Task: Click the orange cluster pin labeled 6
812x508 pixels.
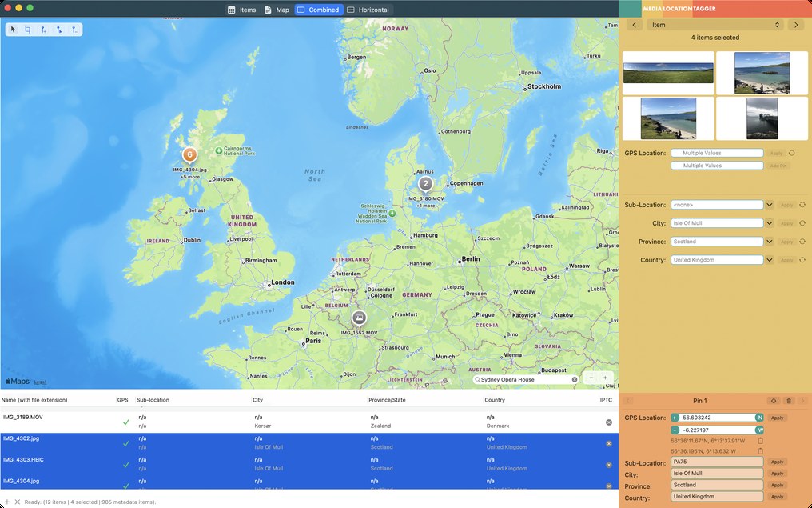Action: (189, 155)
